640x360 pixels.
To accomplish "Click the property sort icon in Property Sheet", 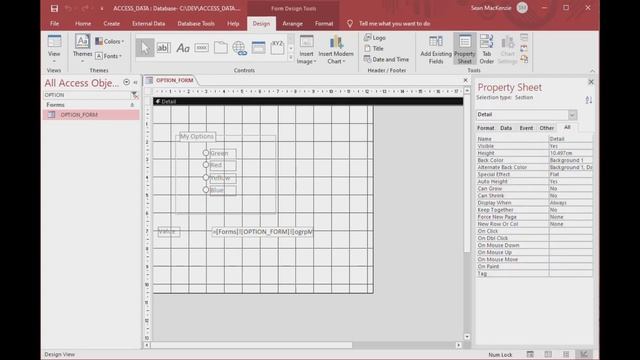I will pos(589,100).
